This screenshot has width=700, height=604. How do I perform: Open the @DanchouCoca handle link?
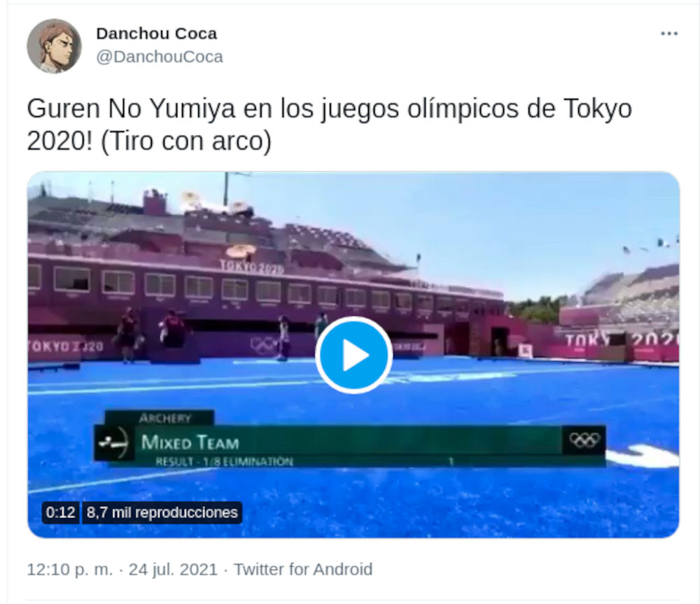coord(160,57)
